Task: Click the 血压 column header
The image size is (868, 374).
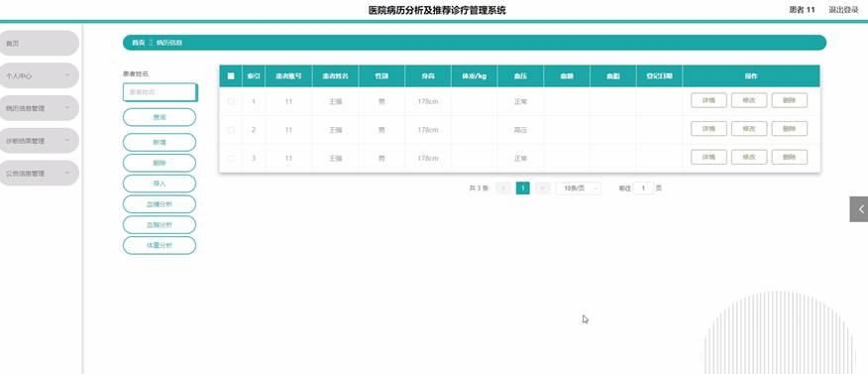Action: [x=520, y=76]
